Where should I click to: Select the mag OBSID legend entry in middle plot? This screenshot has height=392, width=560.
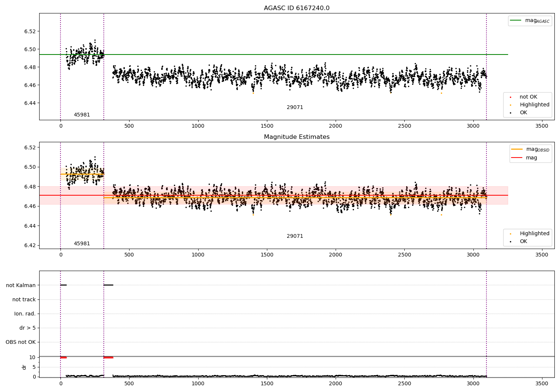[531, 149]
